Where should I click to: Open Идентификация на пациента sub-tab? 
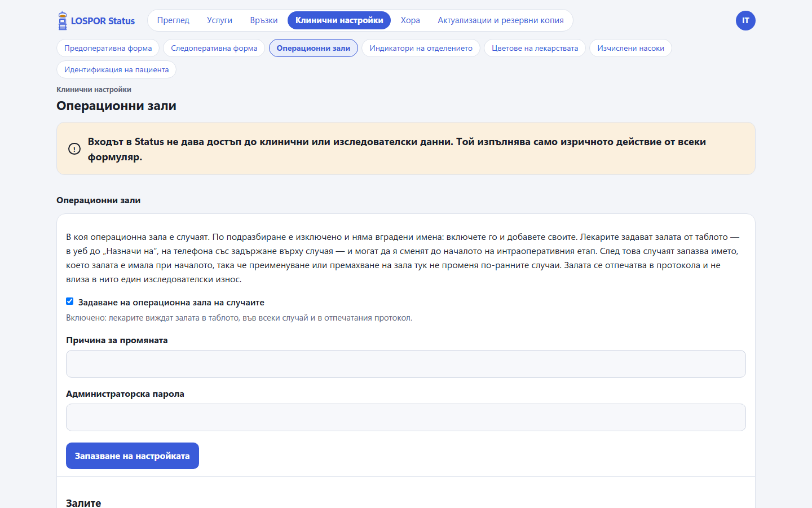tap(117, 70)
